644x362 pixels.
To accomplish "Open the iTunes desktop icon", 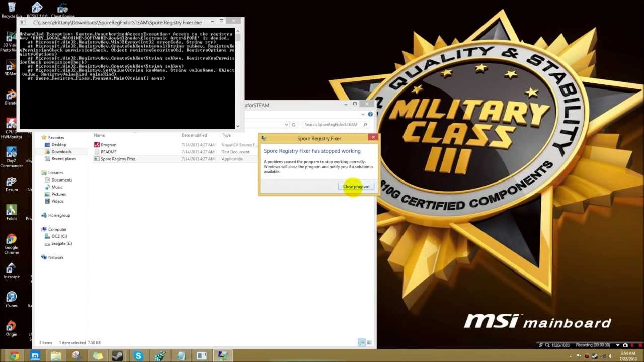I will click(11, 299).
